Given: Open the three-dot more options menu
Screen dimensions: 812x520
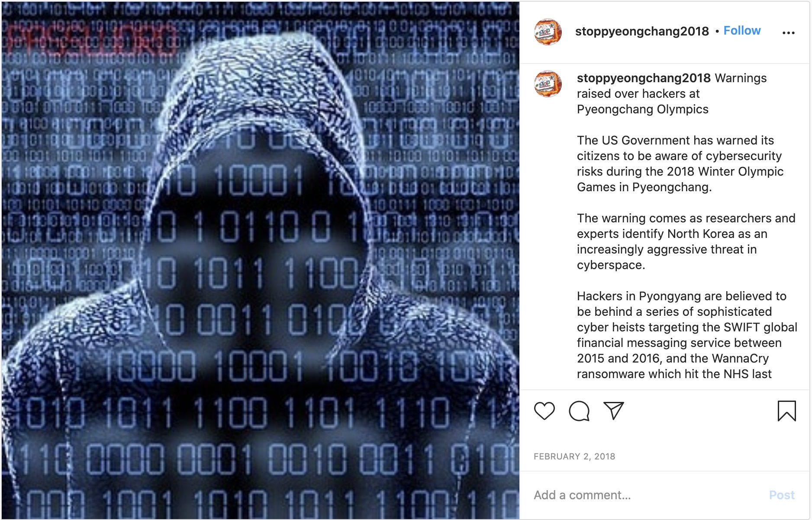Looking at the screenshot, I should point(788,33).
